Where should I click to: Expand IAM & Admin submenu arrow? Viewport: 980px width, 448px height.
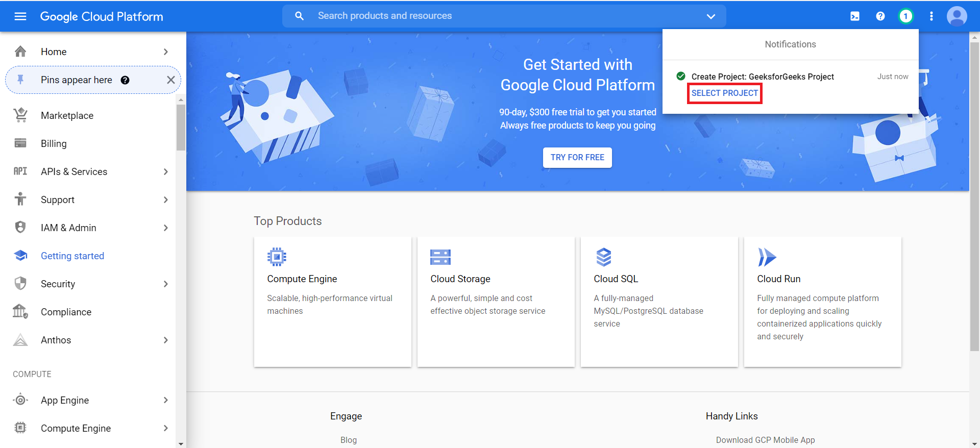point(166,228)
